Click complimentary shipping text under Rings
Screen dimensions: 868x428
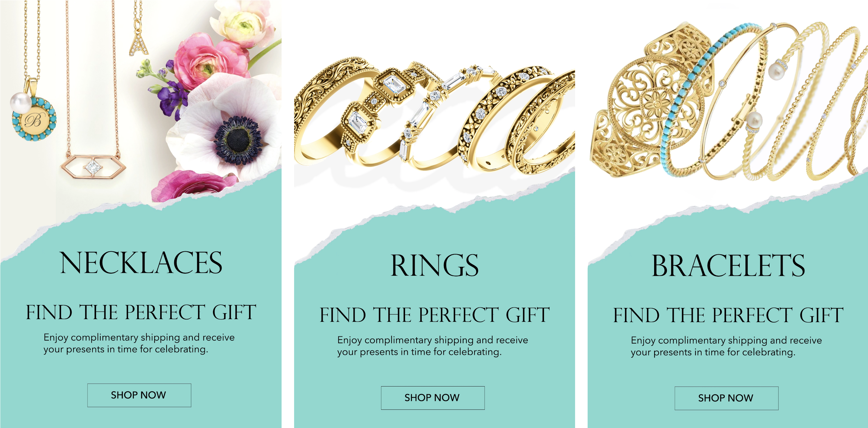433,346
